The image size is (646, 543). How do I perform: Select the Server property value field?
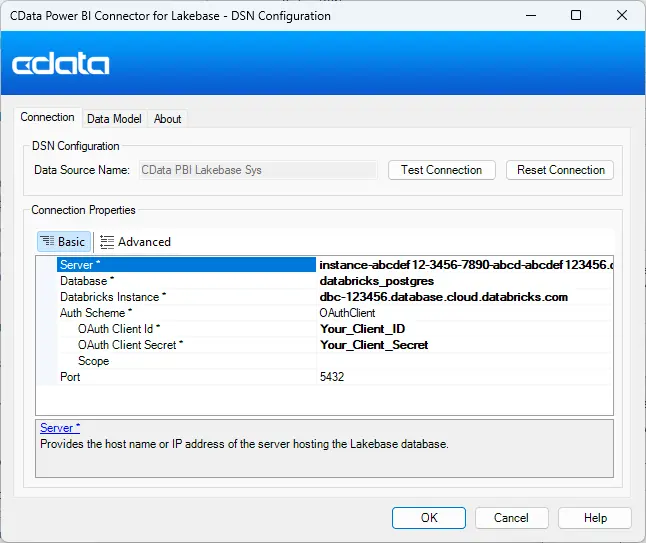pyautogui.click(x=464, y=265)
